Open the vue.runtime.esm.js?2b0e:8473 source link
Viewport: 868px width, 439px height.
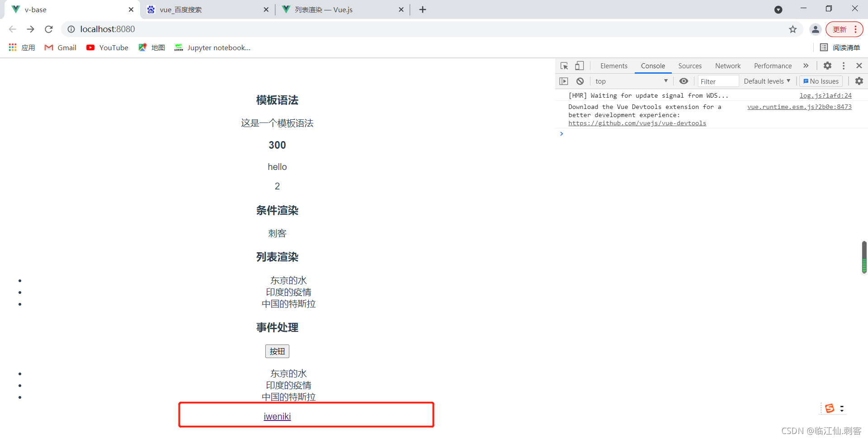point(799,107)
